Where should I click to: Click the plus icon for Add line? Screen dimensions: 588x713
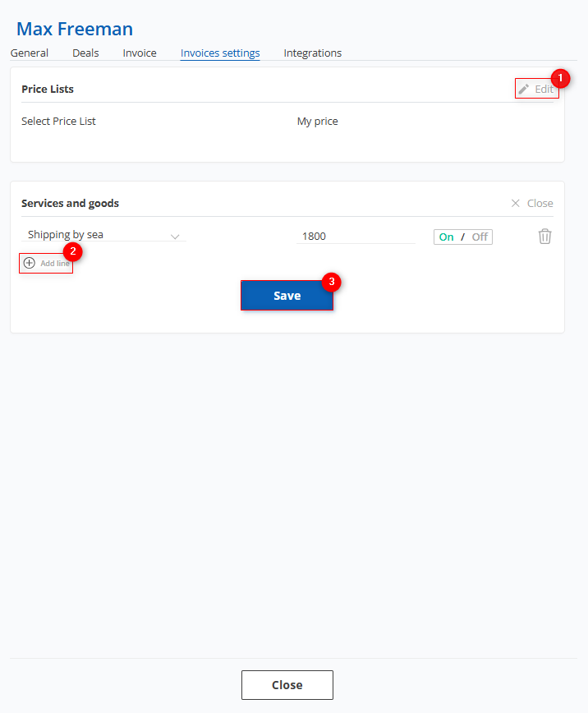30,263
